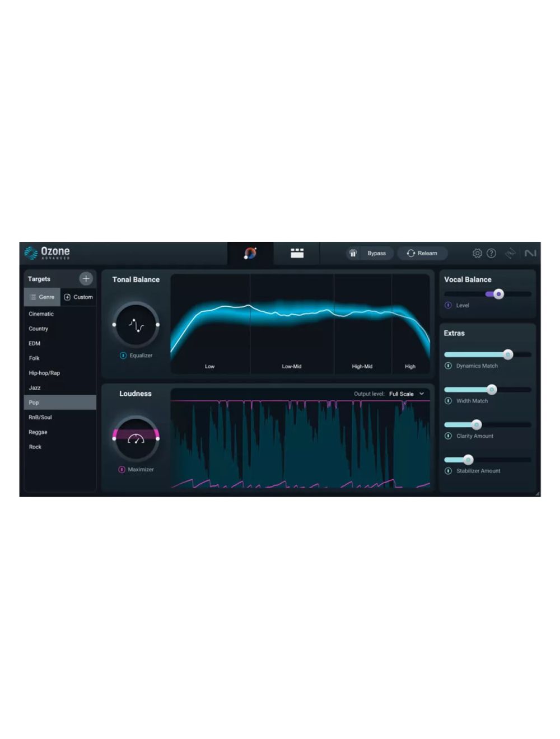Open the Assistant View in the top toolbar
560x739 pixels.
pyautogui.click(x=250, y=253)
